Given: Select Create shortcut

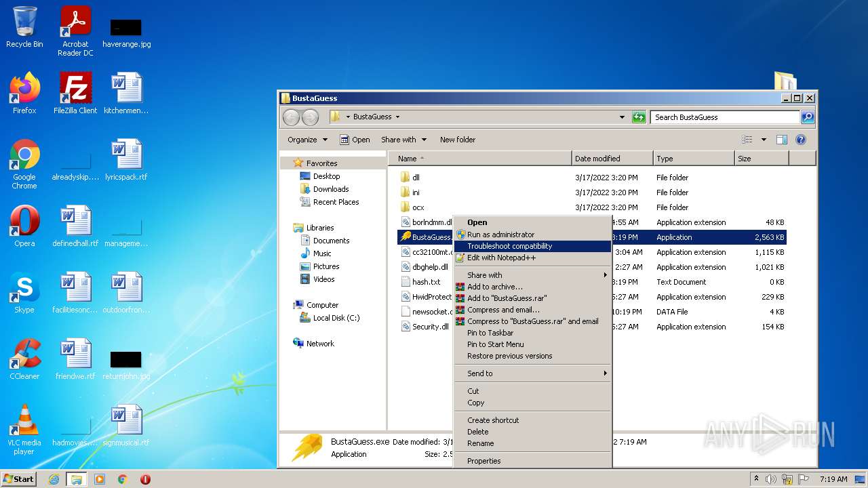Looking at the screenshot, I should [x=532, y=420].
